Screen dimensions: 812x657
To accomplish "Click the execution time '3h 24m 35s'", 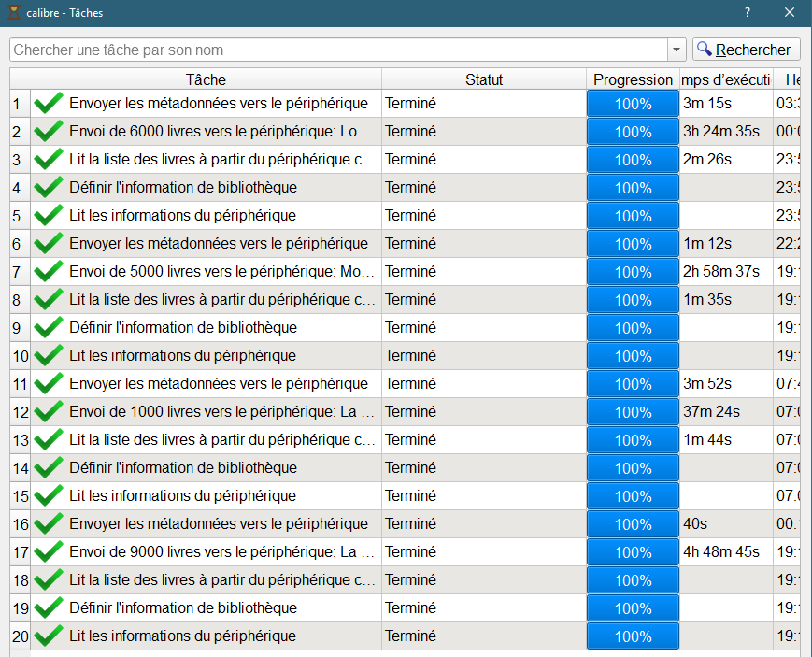I will pos(720,131).
